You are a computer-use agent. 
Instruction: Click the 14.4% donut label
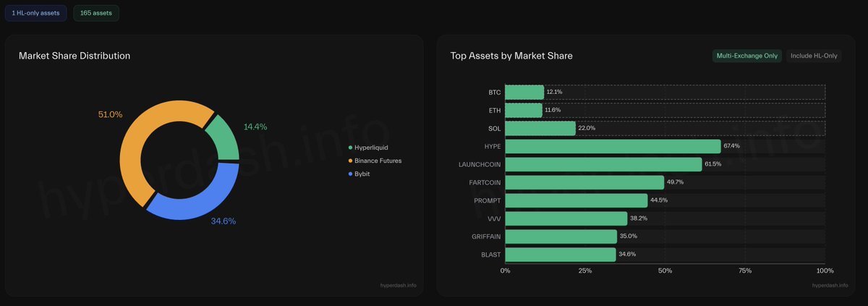point(255,127)
